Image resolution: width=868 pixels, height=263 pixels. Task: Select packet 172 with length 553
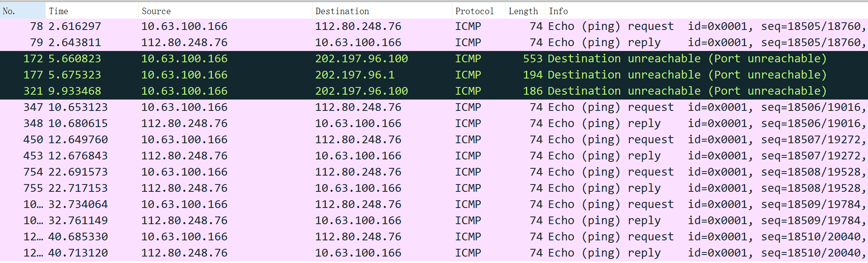coord(434,59)
